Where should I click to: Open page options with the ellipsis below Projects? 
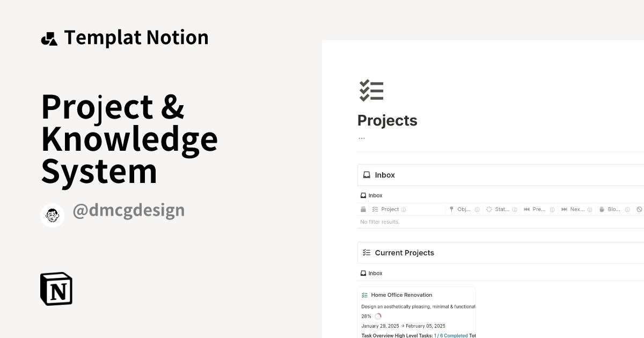point(361,137)
